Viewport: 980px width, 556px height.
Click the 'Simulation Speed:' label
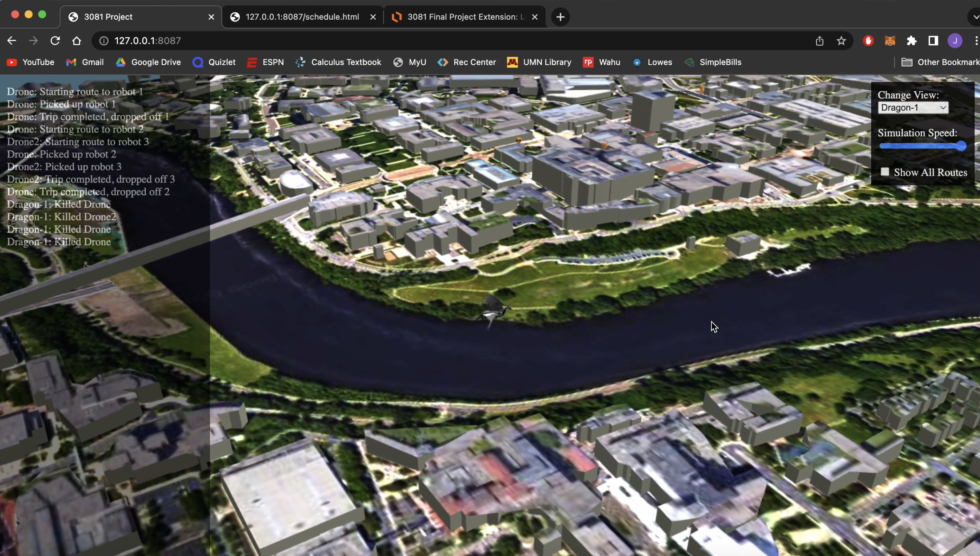pyautogui.click(x=917, y=133)
